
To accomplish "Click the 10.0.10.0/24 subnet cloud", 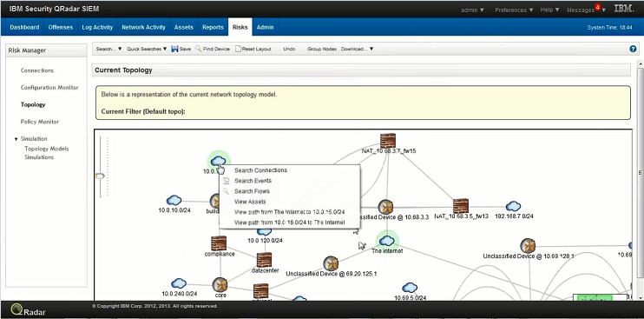I will point(174,200).
